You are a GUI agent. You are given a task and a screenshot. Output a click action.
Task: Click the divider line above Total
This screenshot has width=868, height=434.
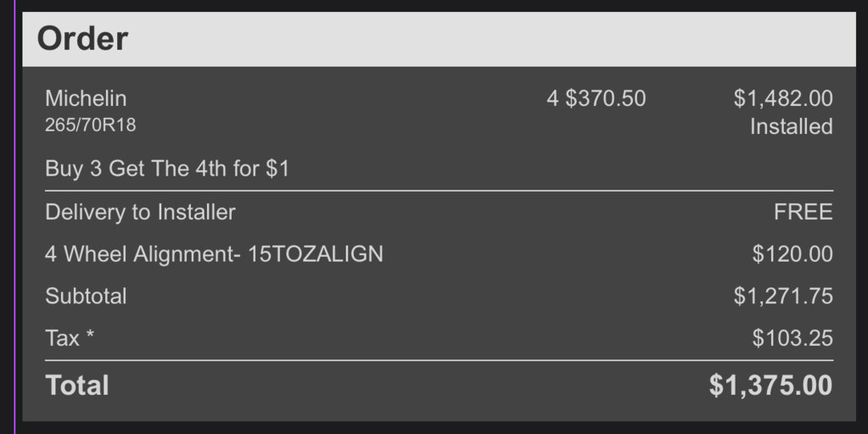click(439, 360)
